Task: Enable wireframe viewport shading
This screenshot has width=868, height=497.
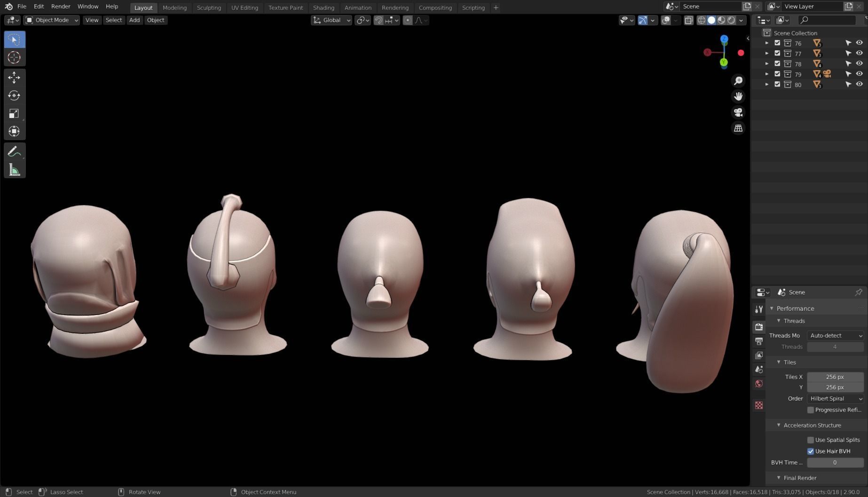Action: click(701, 20)
